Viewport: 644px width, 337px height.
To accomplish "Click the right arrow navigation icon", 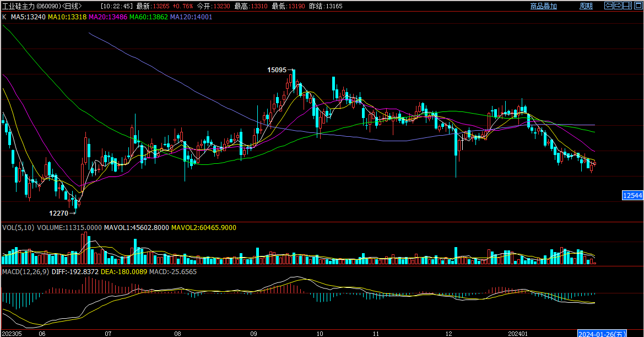I will (618, 6).
